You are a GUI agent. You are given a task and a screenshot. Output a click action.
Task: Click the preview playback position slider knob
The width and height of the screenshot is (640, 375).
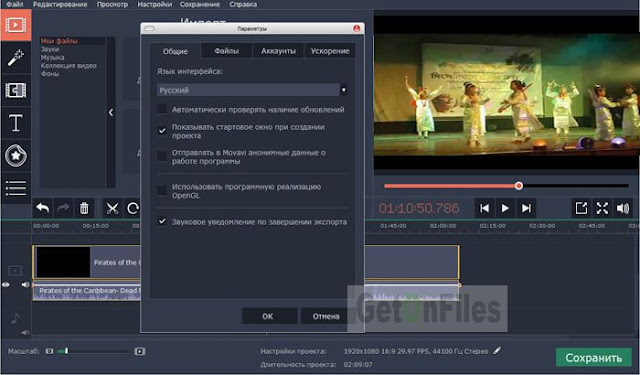[x=518, y=186]
